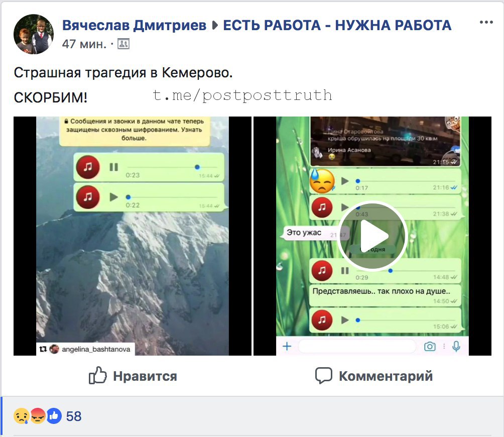Click the camera icon in chat bar
The width and height of the screenshot is (504, 437).
[x=430, y=346]
